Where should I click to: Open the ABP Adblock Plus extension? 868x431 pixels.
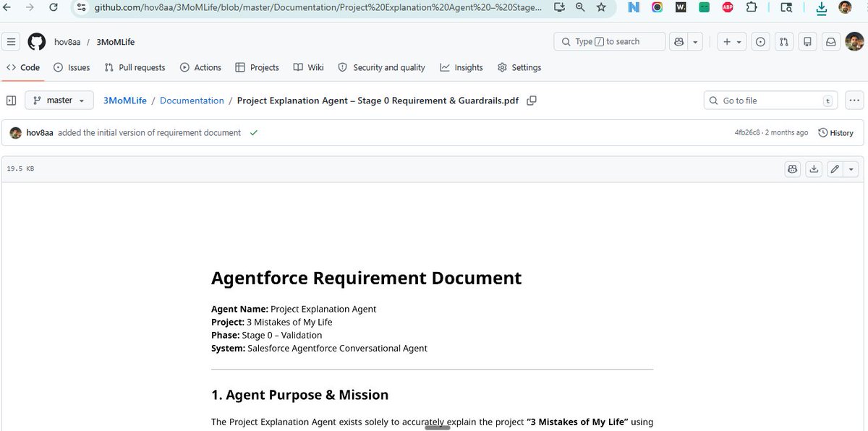(728, 7)
